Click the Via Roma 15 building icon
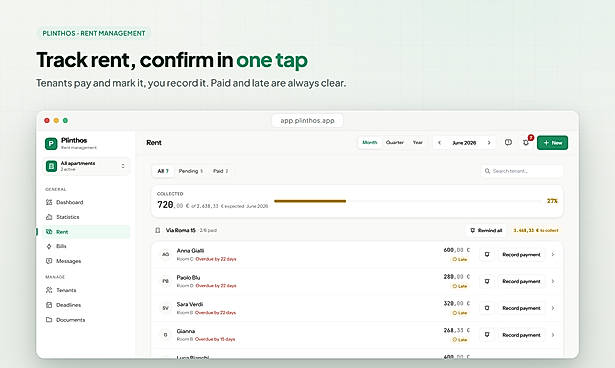This screenshot has width=615, height=368. pos(158,230)
